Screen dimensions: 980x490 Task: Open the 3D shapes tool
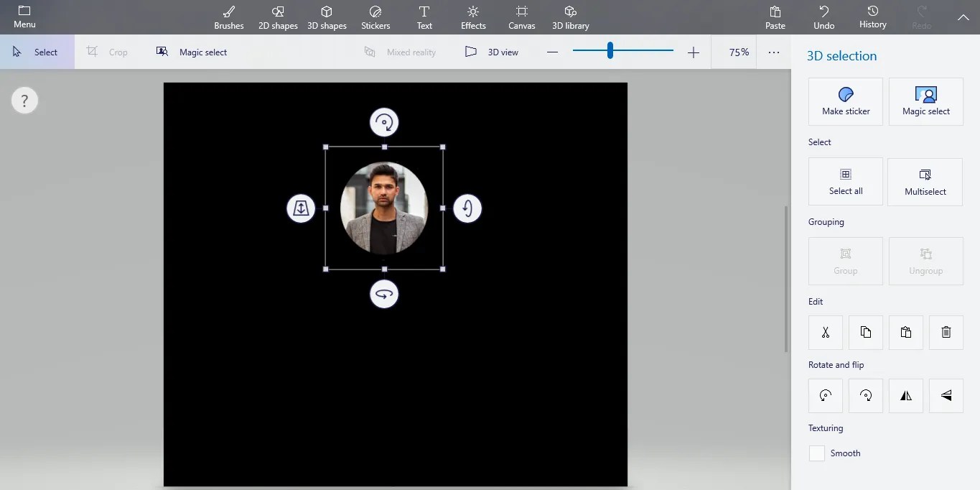(326, 17)
